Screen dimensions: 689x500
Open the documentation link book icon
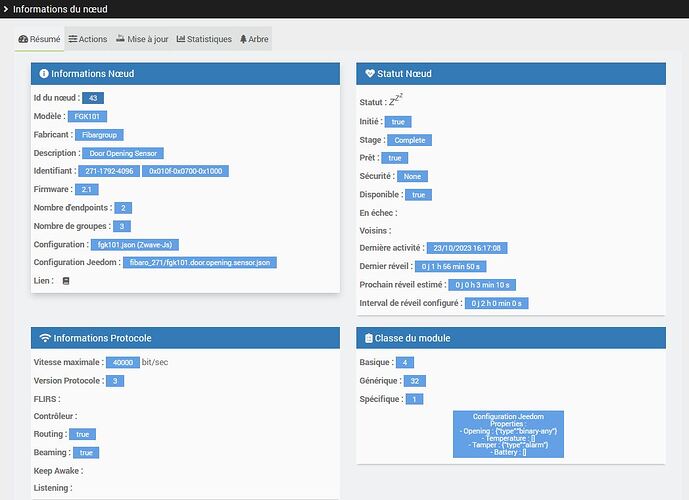(x=66, y=281)
